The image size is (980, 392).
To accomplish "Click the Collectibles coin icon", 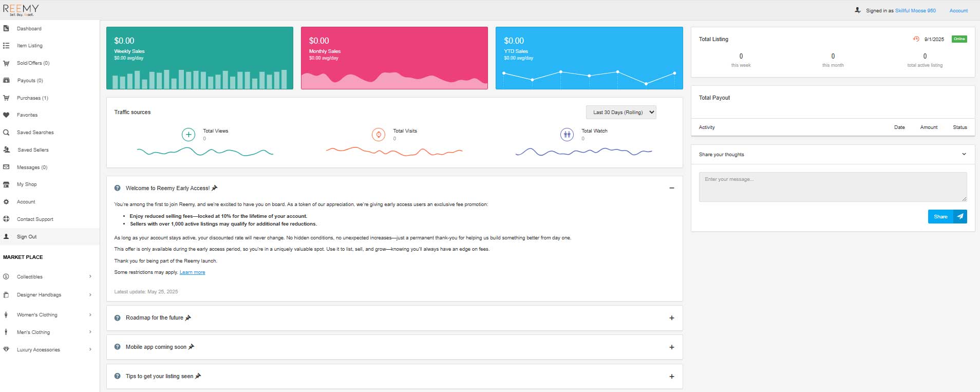I will pos(6,276).
